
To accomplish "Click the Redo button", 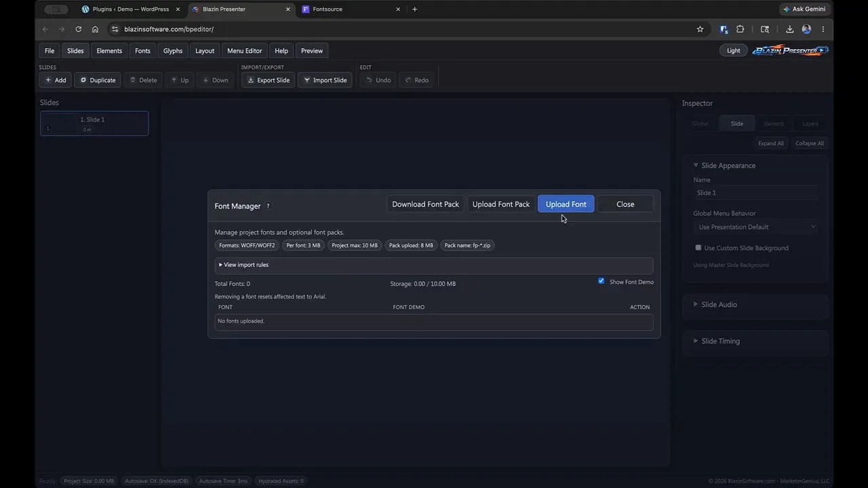I will pos(416,80).
